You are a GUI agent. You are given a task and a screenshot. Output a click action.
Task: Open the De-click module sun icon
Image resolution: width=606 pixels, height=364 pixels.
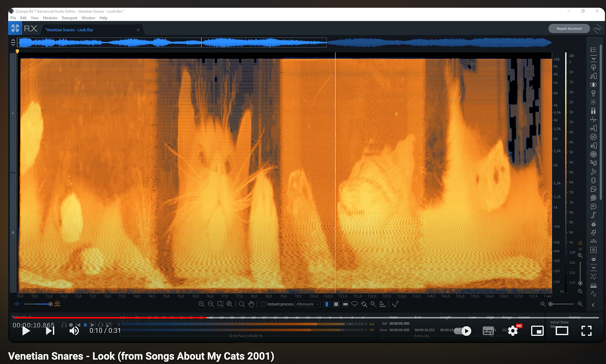pos(593,102)
